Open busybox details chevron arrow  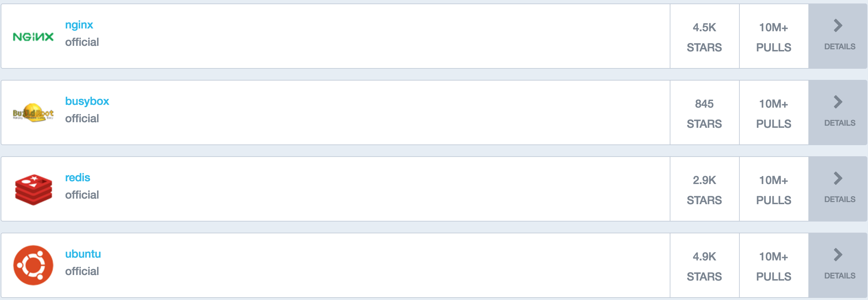[x=838, y=102]
